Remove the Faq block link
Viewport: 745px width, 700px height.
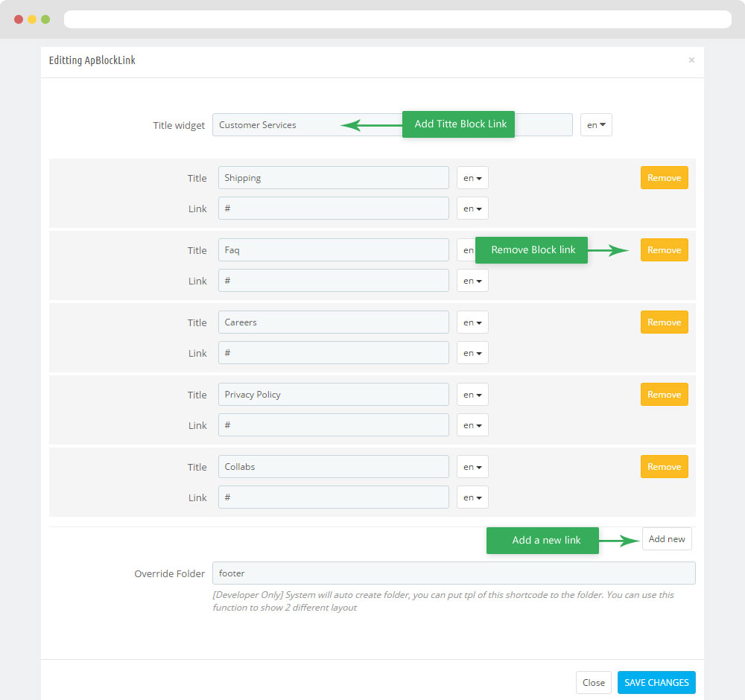tap(665, 249)
